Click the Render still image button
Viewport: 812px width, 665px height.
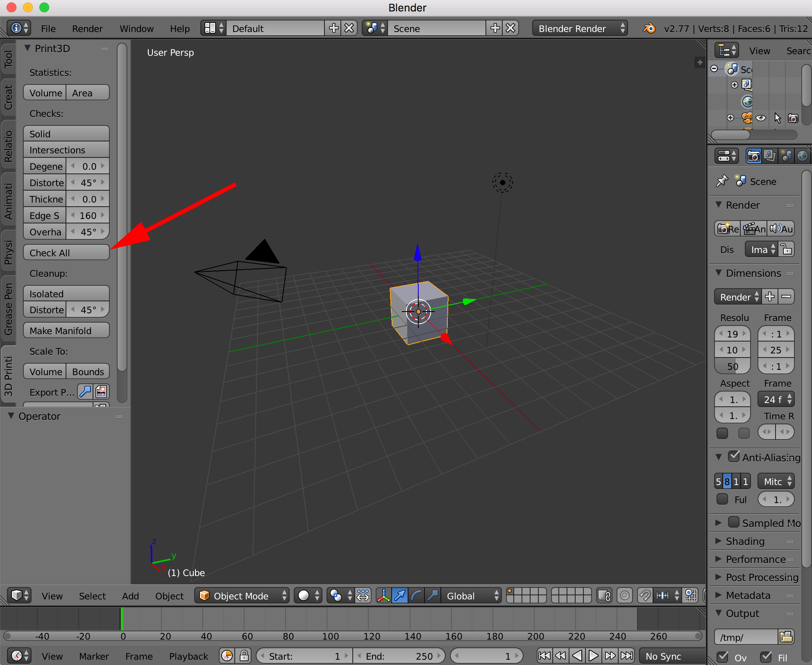click(728, 229)
